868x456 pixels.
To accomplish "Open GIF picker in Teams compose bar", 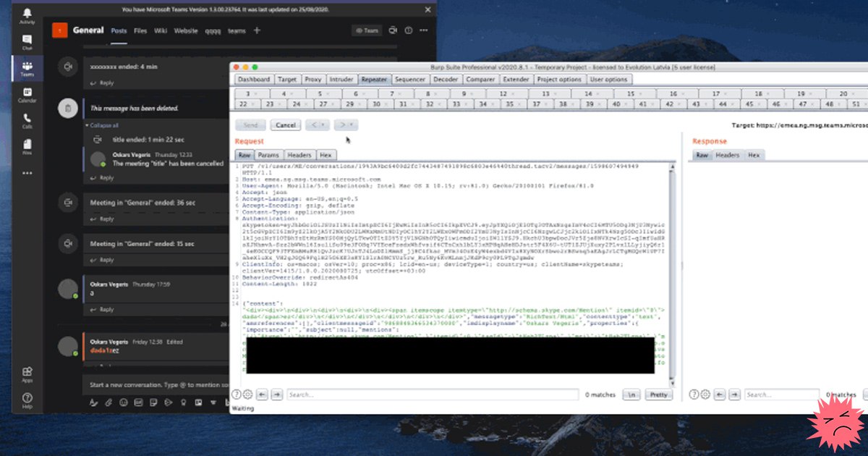I will 138,402.
